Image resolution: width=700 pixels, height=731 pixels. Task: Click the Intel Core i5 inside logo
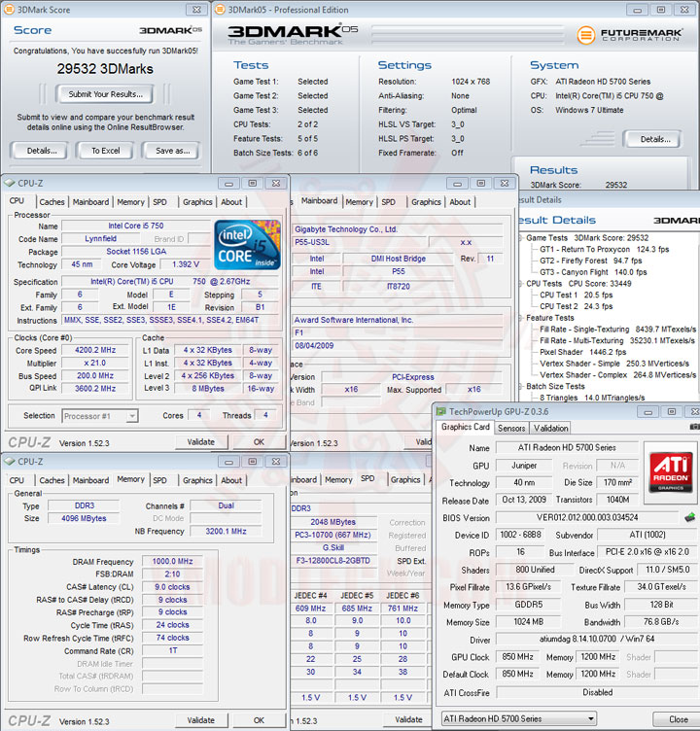point(247,245)
